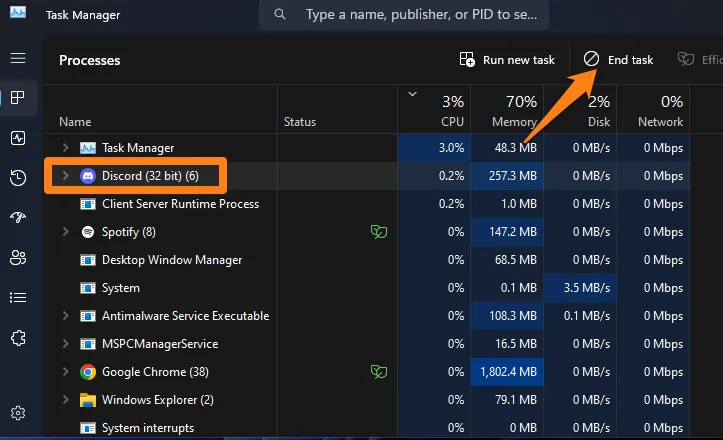Click the 3.0% CPU cell
Screen dimensions: 723x440
[434, 148]
